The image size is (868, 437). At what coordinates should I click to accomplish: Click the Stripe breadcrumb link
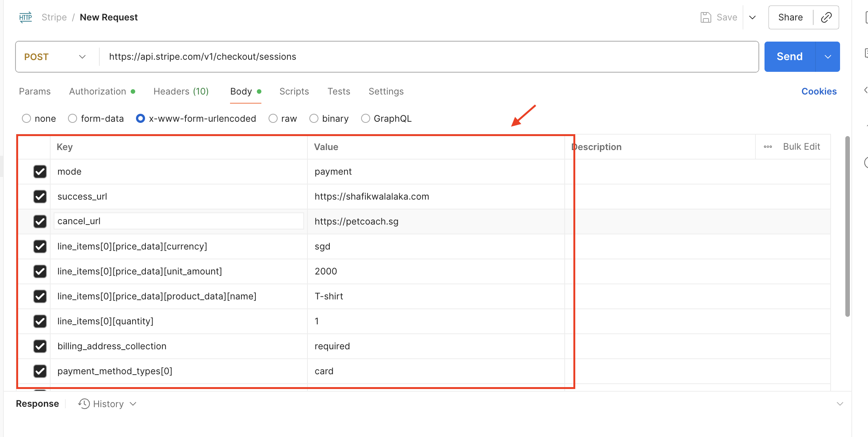click(54, 17)
